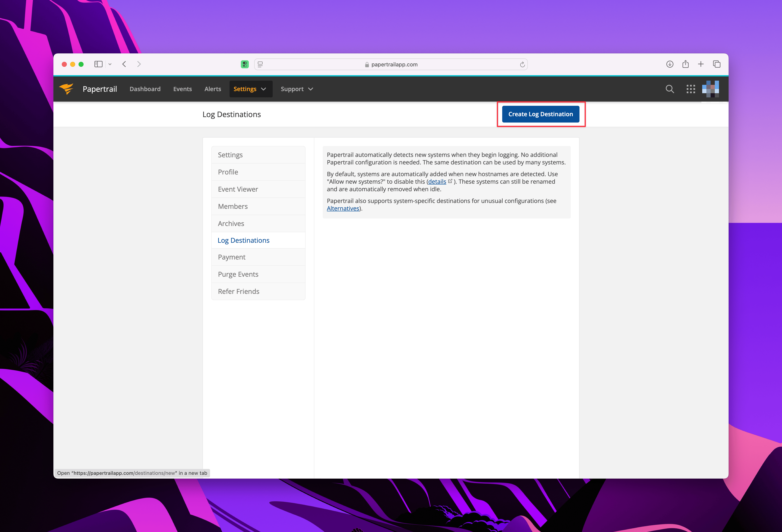
Task: Select Profile in the left sidebar
Action: (258, 172)
